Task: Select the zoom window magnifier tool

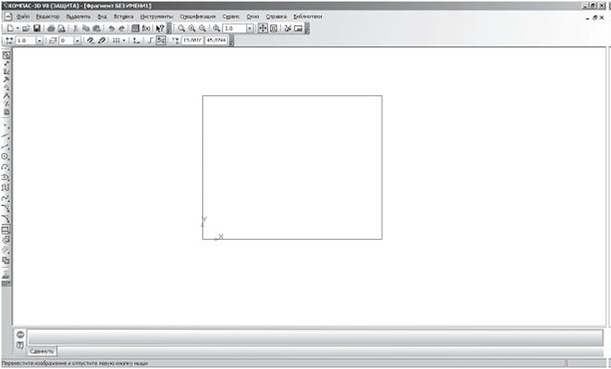Action: coord(182,28)
